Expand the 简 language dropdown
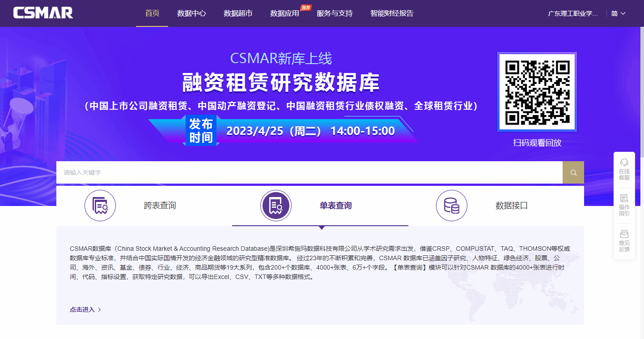Screen dimensions: 644x339 tap(618, 13)
